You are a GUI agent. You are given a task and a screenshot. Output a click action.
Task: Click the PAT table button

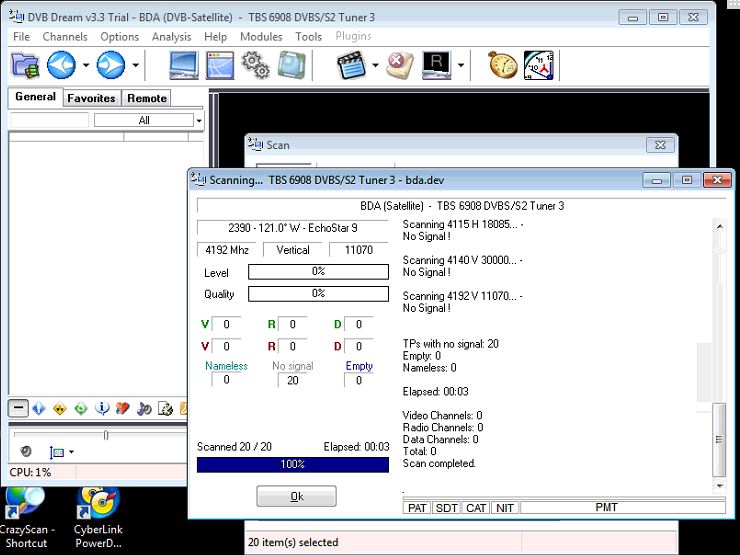417,508
